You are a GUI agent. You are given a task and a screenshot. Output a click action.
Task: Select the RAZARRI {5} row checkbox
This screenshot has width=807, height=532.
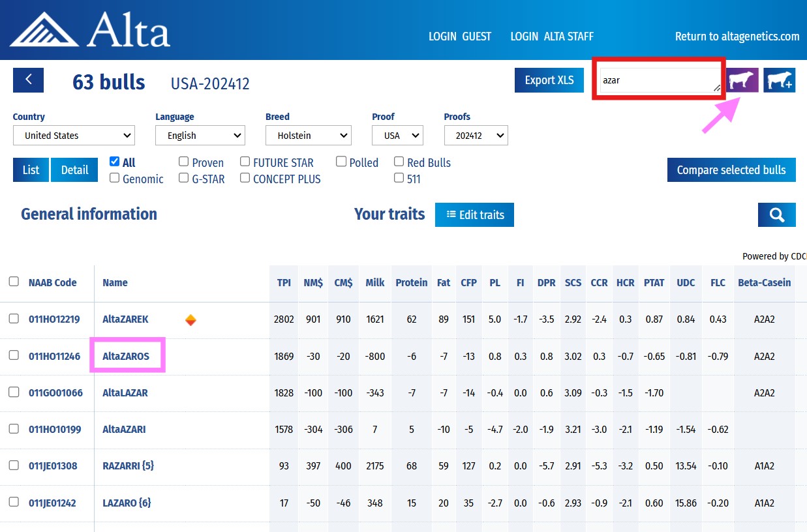(x=14, y=465)
